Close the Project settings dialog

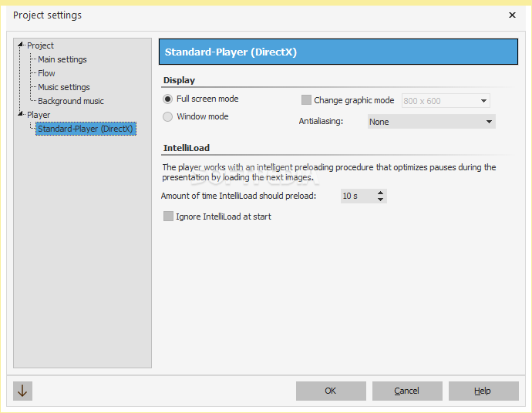coord(512,15)
